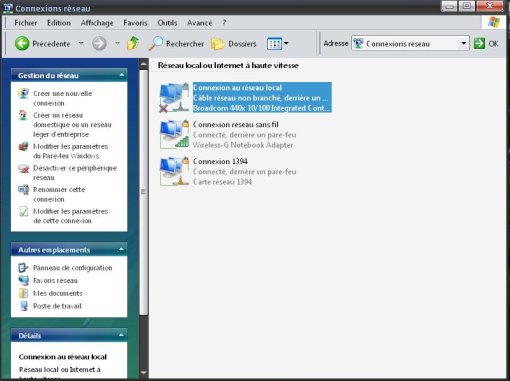Open the Affichage menu

tap(97, 23)
